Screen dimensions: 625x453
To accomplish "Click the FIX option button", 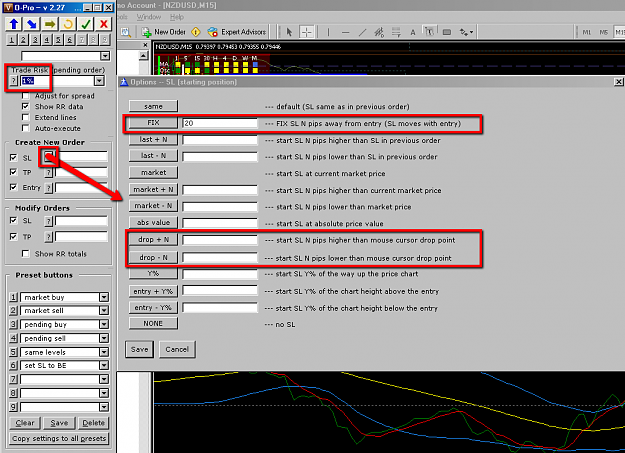I will pos(153,123).
